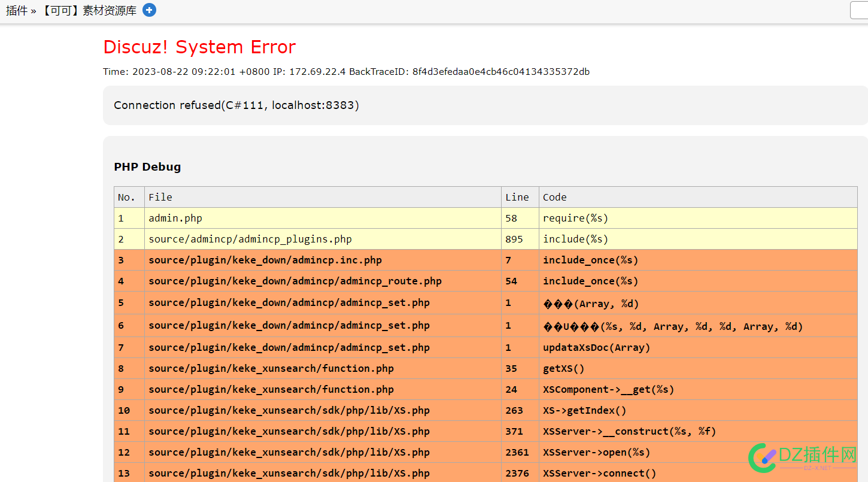868x482 pixels.
Task: Click the 插件 breadcrumb link
Action: (17, 11)
